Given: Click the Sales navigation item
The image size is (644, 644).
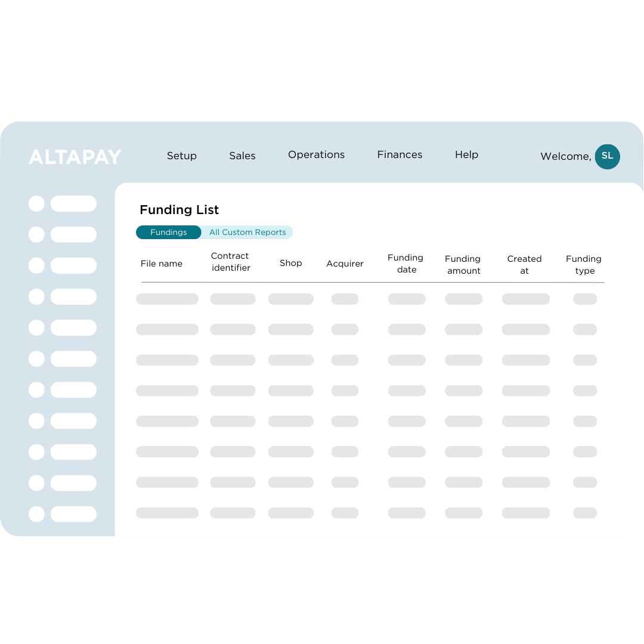Looking at the screenshot, I should click(242, 156).
